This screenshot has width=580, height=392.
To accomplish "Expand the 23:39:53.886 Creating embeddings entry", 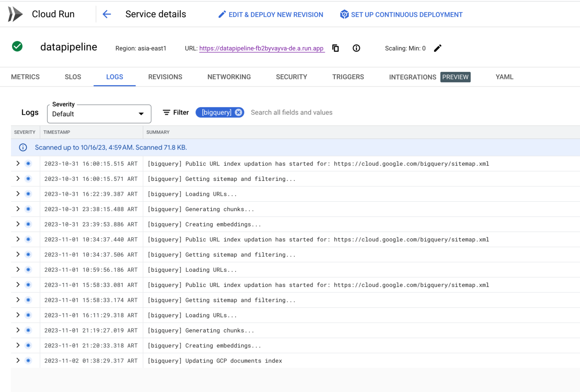I will [x=18, y=224].
